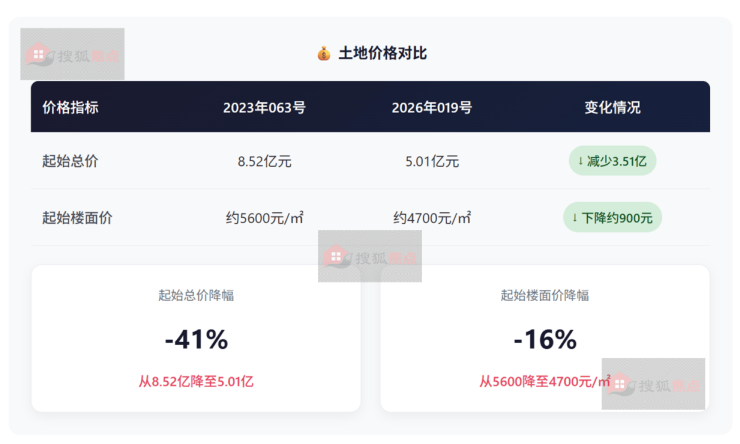Click the 起始楼面价 row label in table
Viewport: 740px width, 444px height.
coord(77,217)
